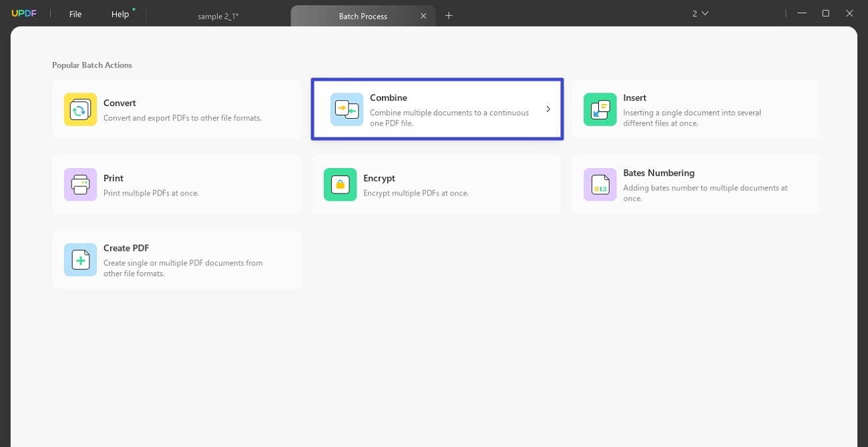The width and height of the screenshot is (868, 447).
Task: Click the Bates Numbering 012 icon
Action: click(600, 185)
